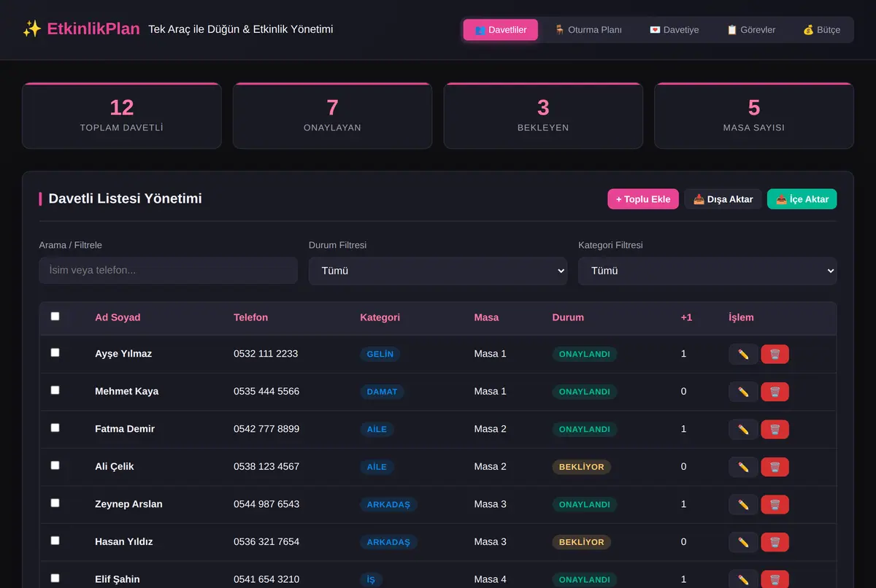Click the DAMAT category badge
The height and width of the screenshot is (588, 876).
coord(382,392)
